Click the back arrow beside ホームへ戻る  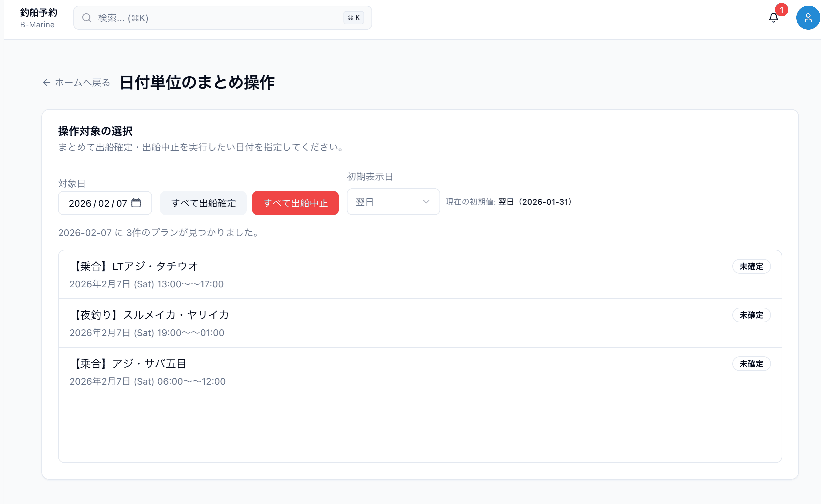click(x=46, y=82)
